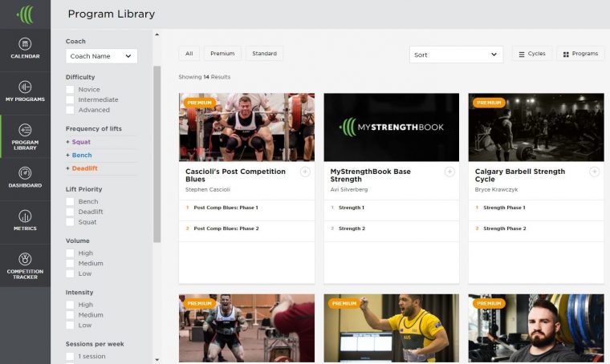610x364 pixels.
Task: Toggle Squat lift priority checkbox
Action: click(x=70, y=222)
